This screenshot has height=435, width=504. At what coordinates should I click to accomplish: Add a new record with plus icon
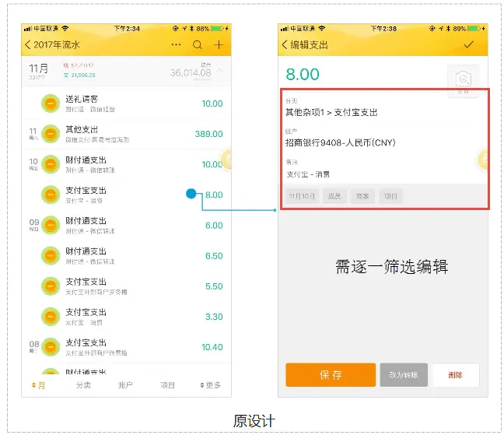point(219,44)
